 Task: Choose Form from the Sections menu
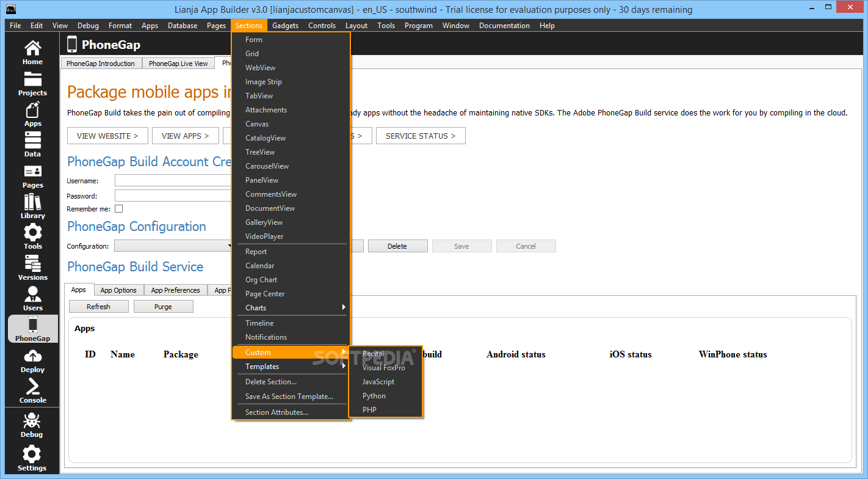click(291, 40)
